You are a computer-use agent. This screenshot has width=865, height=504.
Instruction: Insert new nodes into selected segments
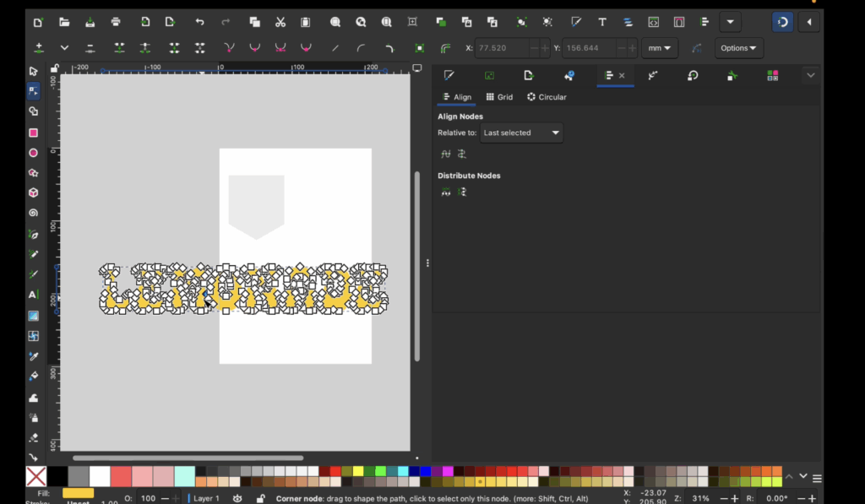tap(39, 48)
